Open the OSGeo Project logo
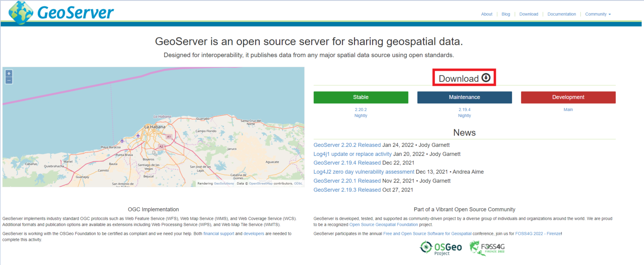This screenshot has height=265, width=644. coord(441,248)
